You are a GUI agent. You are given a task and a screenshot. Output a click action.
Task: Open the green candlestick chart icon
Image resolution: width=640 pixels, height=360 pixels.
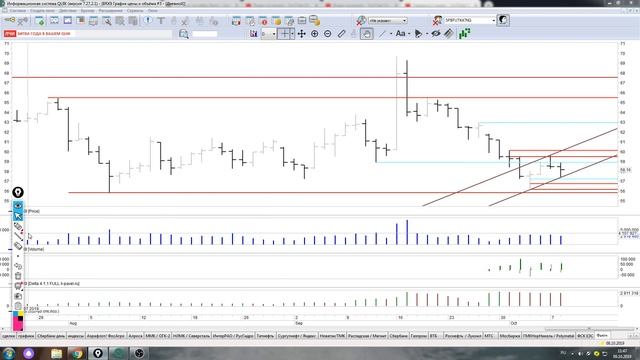[464, 34]
